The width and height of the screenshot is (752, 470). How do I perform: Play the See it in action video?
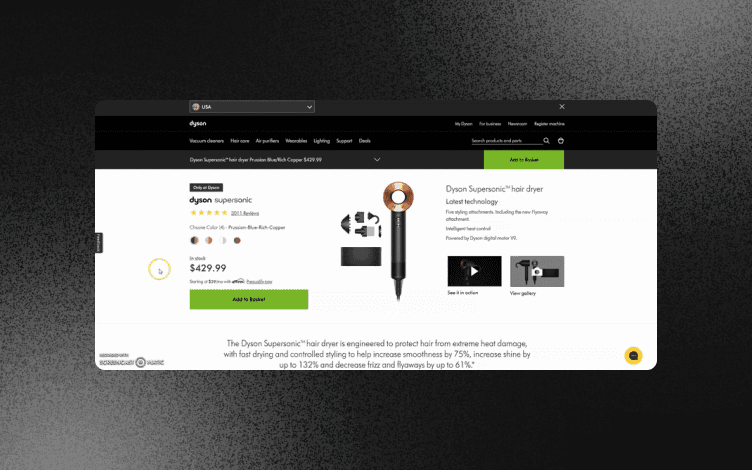pyautogui.click(x=474, y=271)
